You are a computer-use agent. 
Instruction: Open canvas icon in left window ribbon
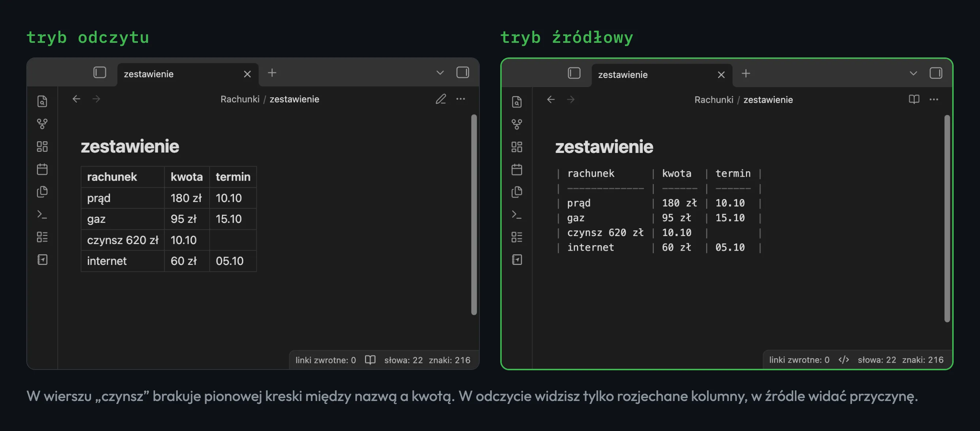(x=42, y=147)
